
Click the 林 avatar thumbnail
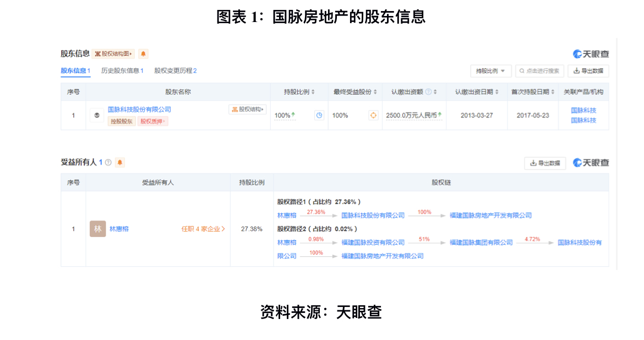coord(98,229)
